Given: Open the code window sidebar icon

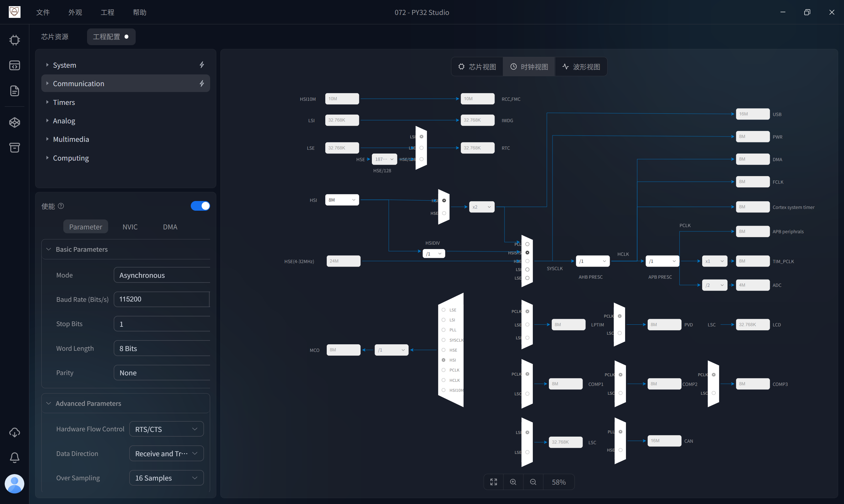Looking at the screenshot, I should pos(14,65).
